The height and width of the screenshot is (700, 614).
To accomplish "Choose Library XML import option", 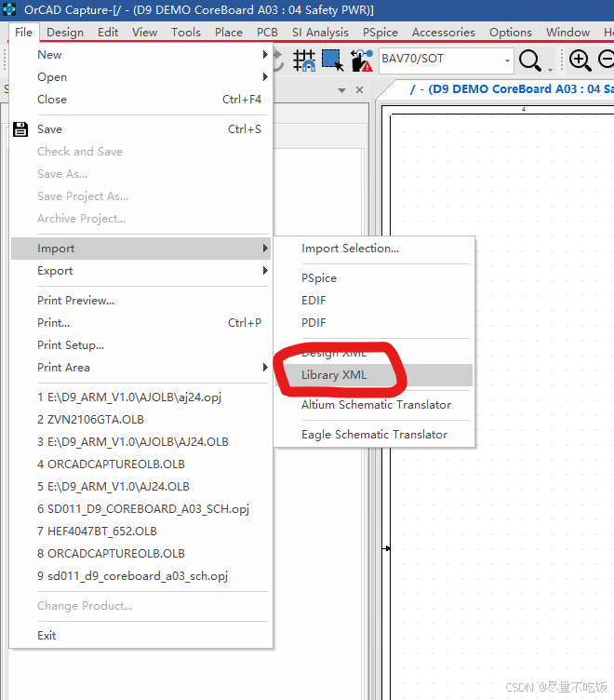I will pos(374,374).
